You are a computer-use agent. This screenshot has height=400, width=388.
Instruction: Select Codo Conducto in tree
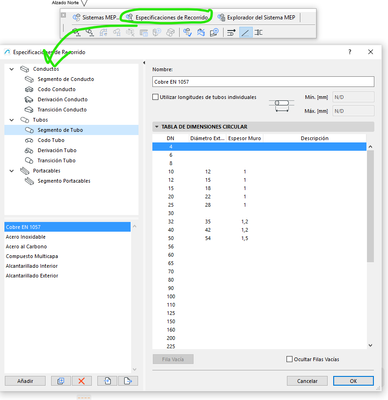(x=56, y=89)
